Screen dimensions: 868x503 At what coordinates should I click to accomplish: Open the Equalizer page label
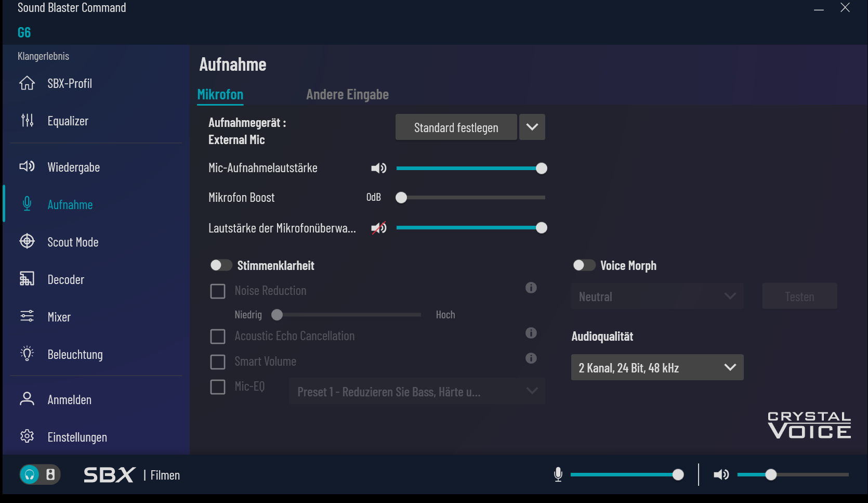click(x=68, y=121)
